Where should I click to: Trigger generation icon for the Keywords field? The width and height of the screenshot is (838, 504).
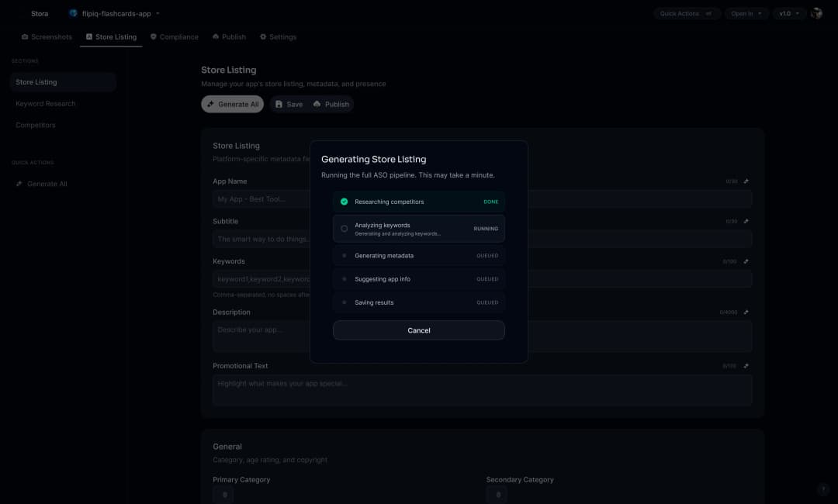click(x=745, y=261)
